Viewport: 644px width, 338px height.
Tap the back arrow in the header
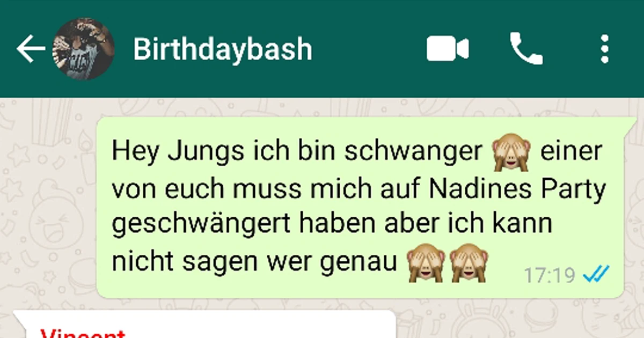click(31, 49)
